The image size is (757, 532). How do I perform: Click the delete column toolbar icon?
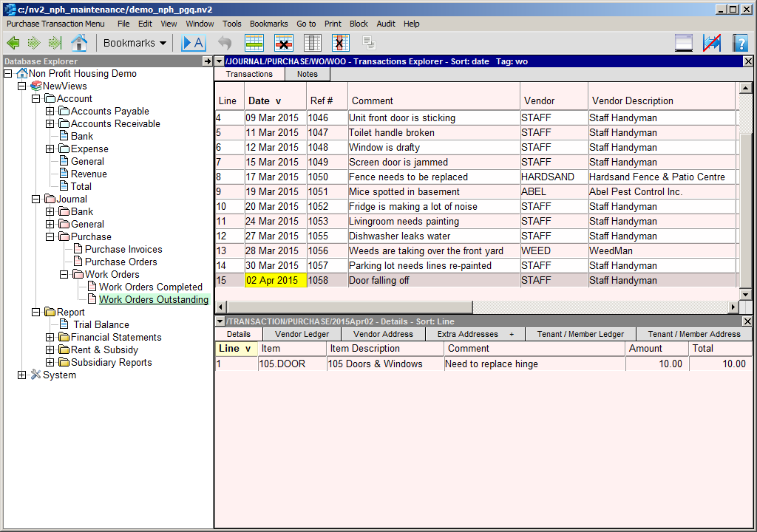click(x=341, y=43)
